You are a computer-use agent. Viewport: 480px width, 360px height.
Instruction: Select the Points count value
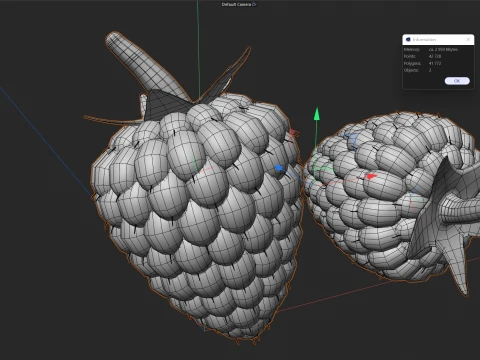tap(435, 56)
